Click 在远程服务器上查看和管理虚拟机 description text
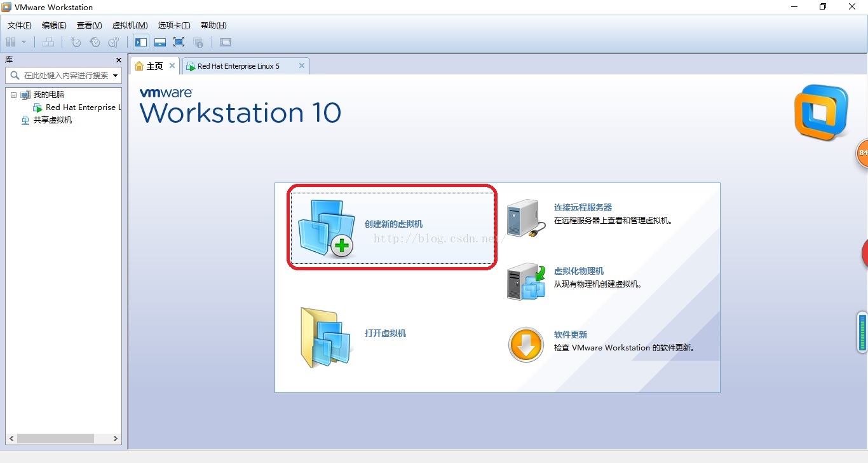Viewport: 868px width, 463px height. [613, 221]
